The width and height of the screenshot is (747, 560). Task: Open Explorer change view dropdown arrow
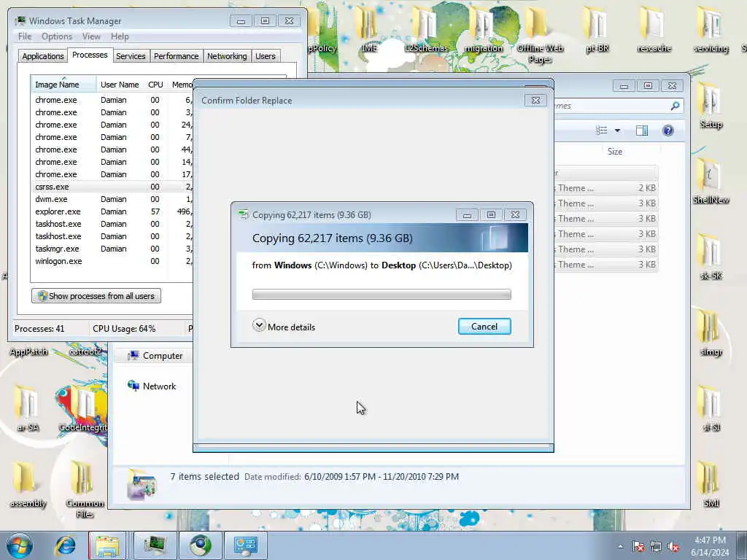tap(617, 131)
